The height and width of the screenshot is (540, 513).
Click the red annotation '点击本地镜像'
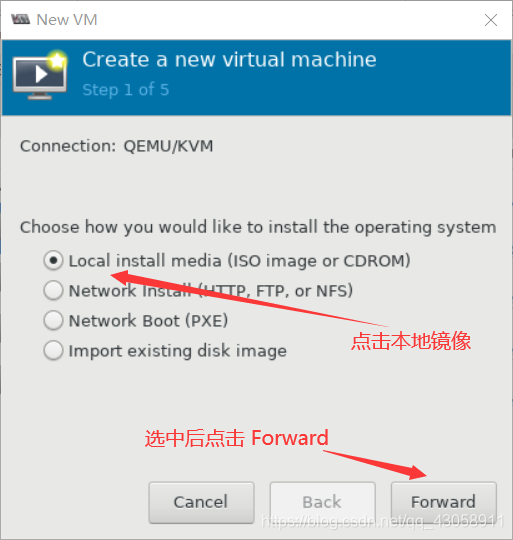411,341
